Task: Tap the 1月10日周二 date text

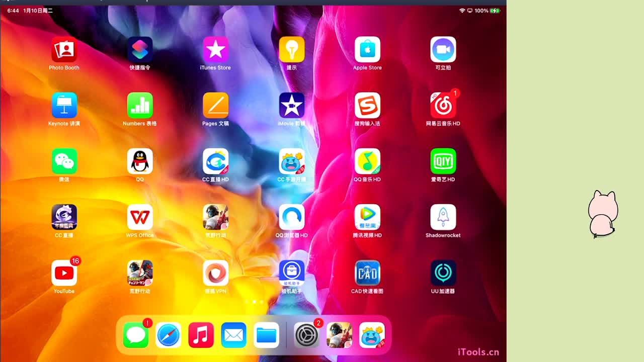Action: point(38,11)
